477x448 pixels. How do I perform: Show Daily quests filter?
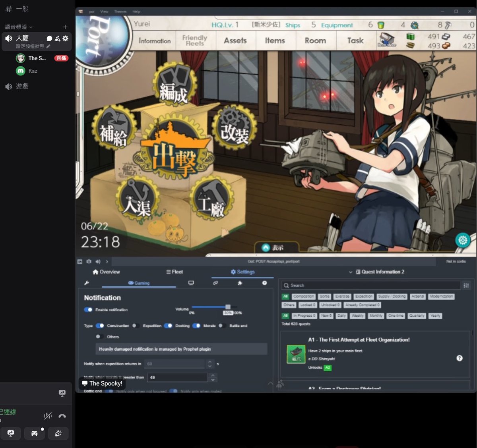[x=341, y=316]
